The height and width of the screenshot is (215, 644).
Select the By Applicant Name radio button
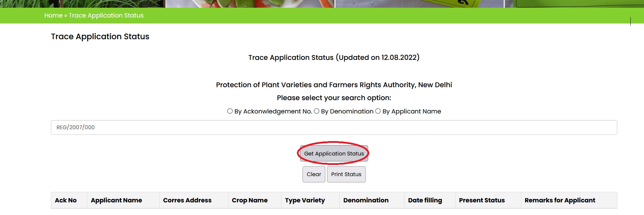pos(378,111)
